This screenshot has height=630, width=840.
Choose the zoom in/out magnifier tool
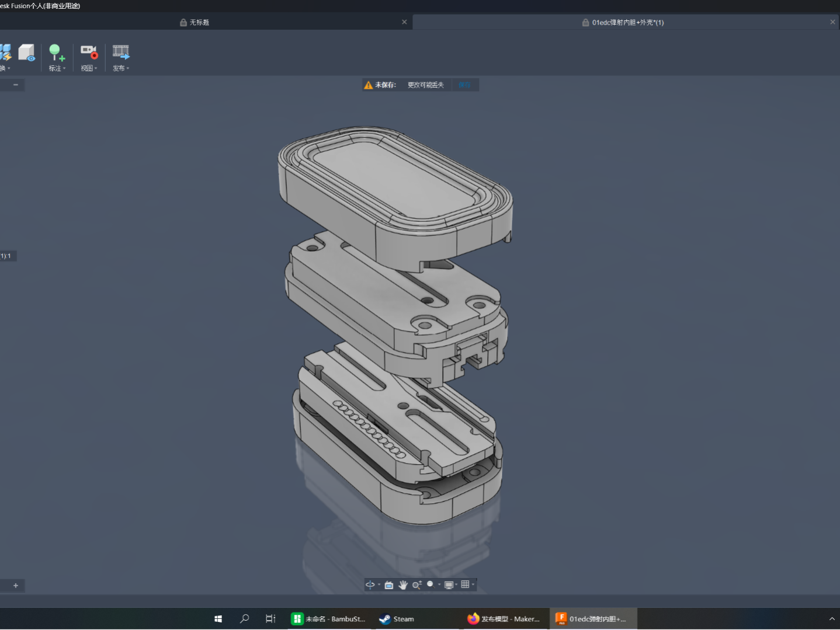point(417,584)
